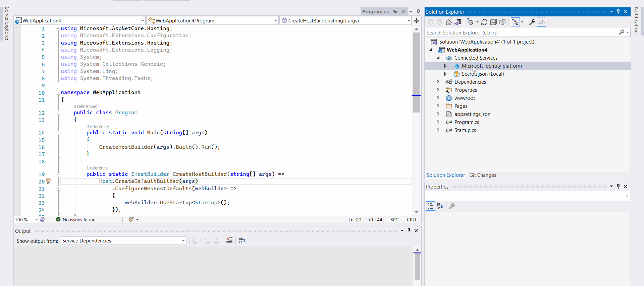Image resolution: width=644 pixels, height=286 pixels.
Task: Expand wwwroot folder node
Action: [438, 98]
